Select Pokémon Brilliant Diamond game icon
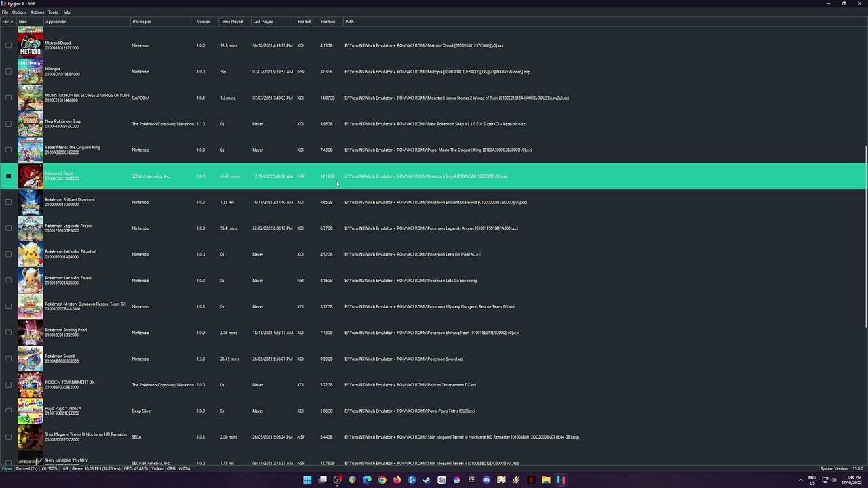This screenshot has width=868, height=488. click(31, 202)
